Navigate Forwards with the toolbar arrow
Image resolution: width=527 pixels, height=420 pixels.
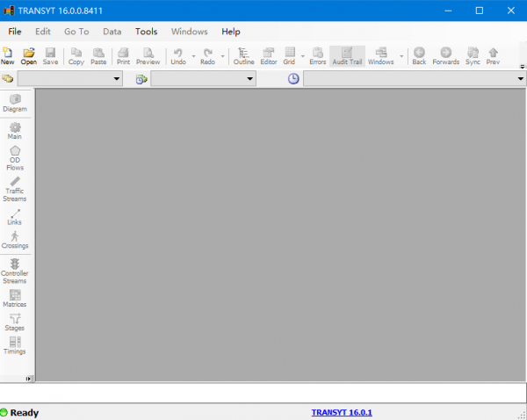point(445,56)
